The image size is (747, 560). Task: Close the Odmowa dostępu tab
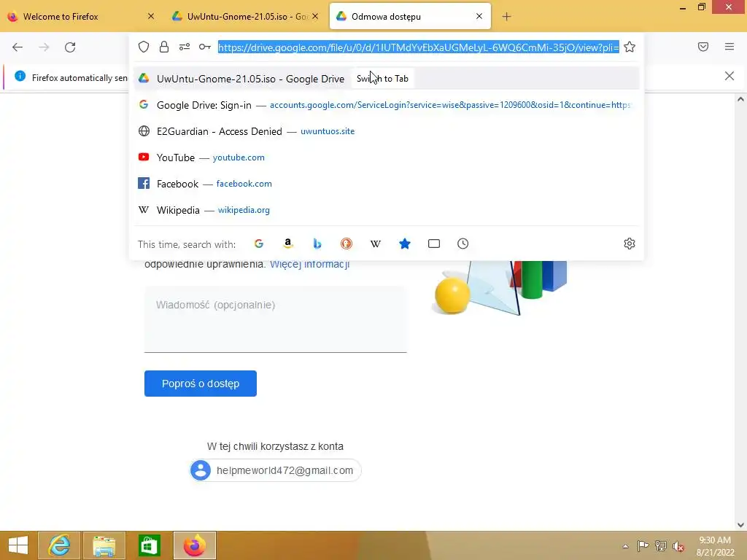(x=479, y=16)
